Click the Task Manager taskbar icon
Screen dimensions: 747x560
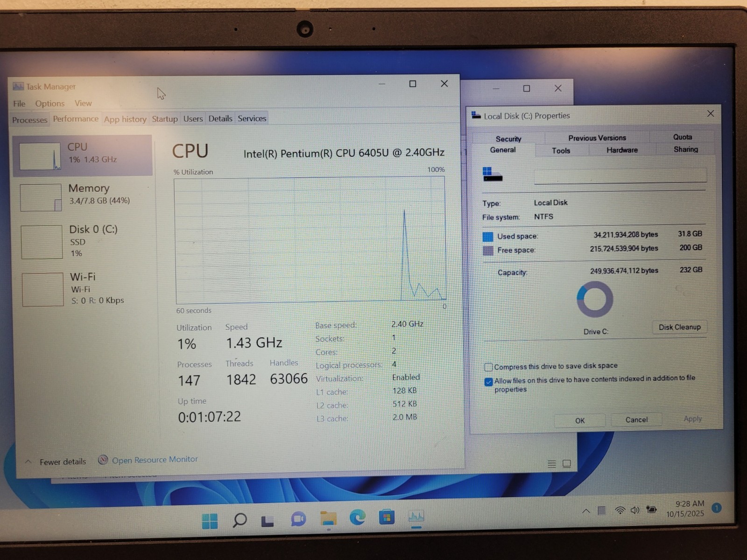coord(416,516)
